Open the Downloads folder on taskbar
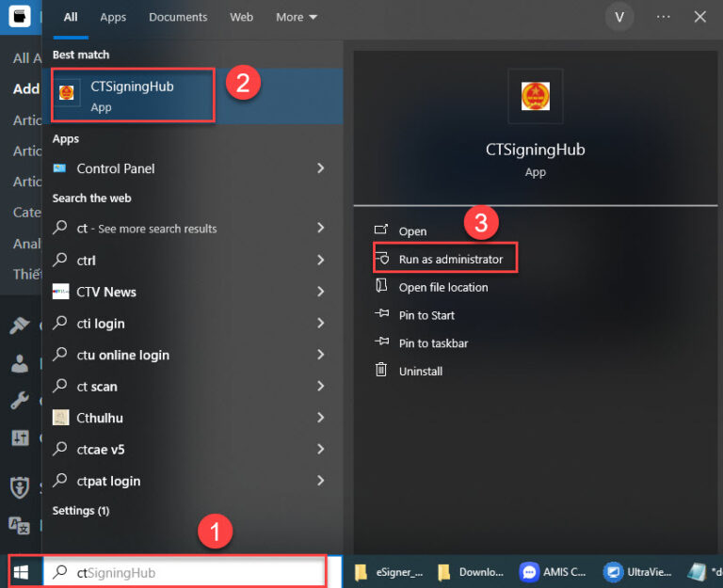The width and height of the screenshot is (723, 588). (x=471, y=572)
